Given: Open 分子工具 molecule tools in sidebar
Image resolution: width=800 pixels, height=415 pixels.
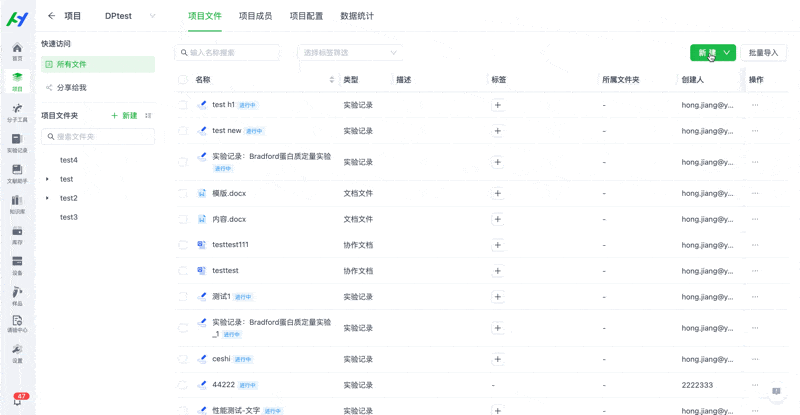Looking at the screenshot, I should point(17,113).
